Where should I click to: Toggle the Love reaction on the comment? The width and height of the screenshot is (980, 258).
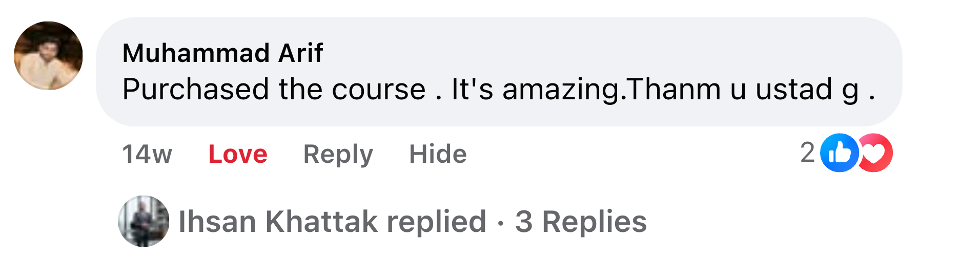[238, 154]
